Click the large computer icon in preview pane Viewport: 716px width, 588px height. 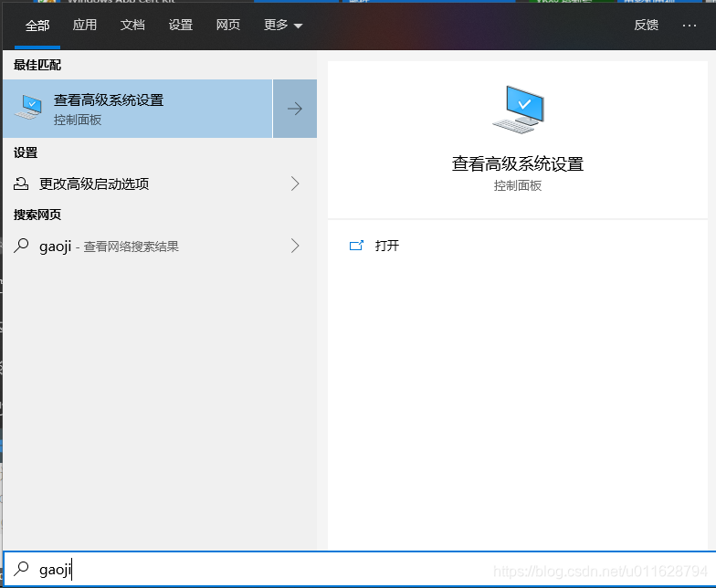(x=519, y=110)
